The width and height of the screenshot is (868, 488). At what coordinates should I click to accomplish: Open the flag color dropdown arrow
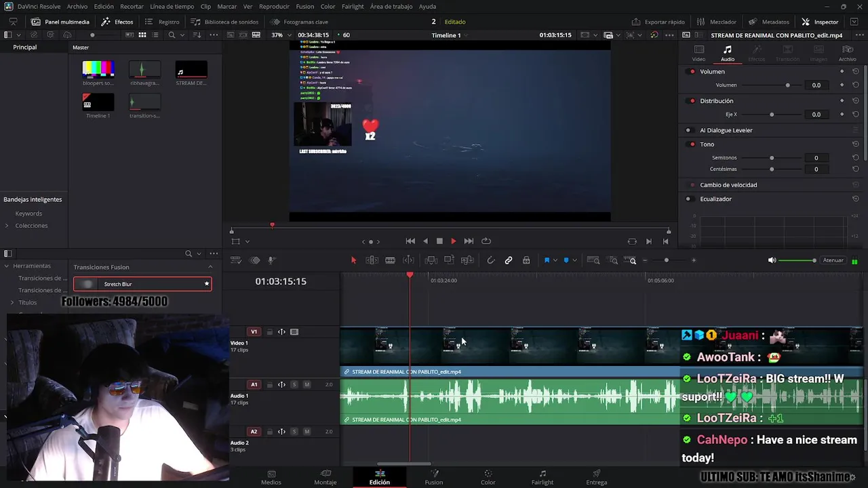555,260
